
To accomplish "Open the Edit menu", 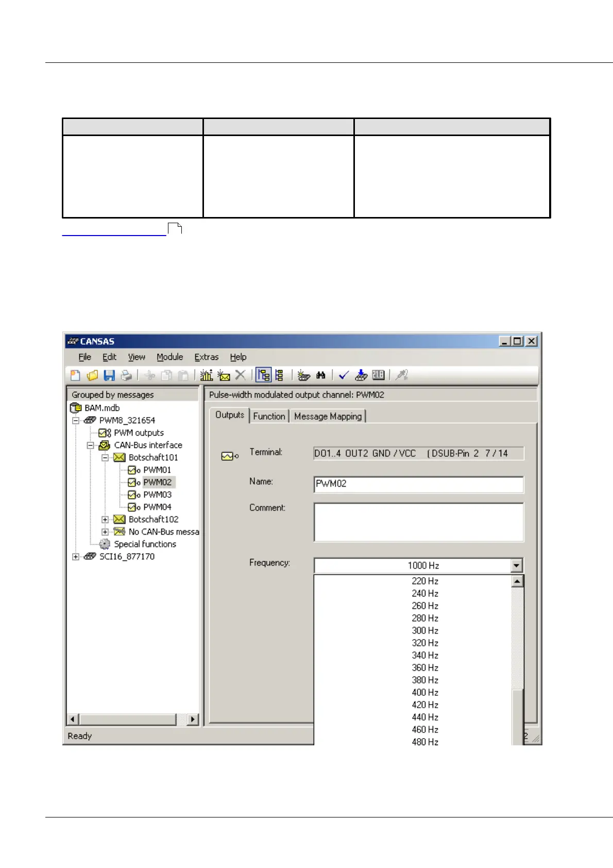I will (x=109, y=357).
